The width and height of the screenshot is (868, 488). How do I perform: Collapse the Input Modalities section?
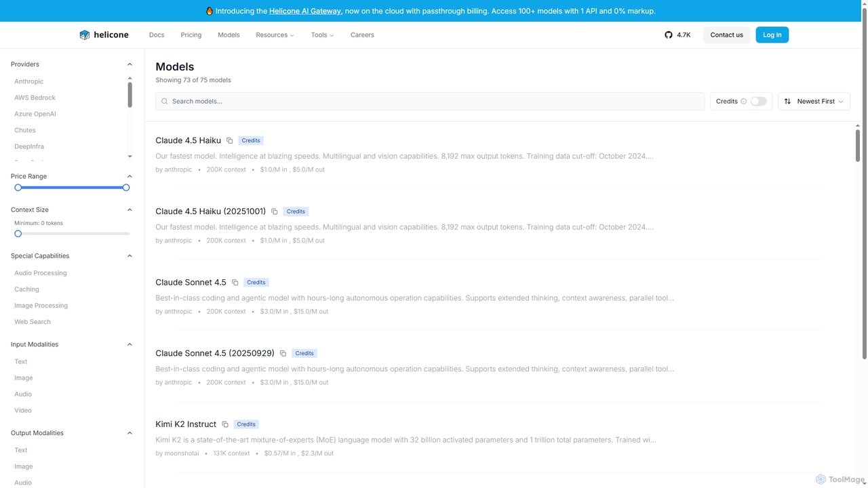[130, 344]
